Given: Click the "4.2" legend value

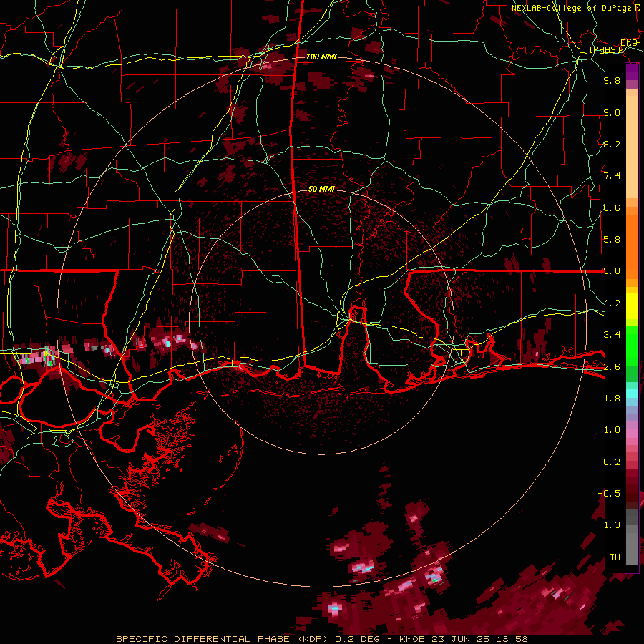Looking at the screenshot, I should pos(612,303).
